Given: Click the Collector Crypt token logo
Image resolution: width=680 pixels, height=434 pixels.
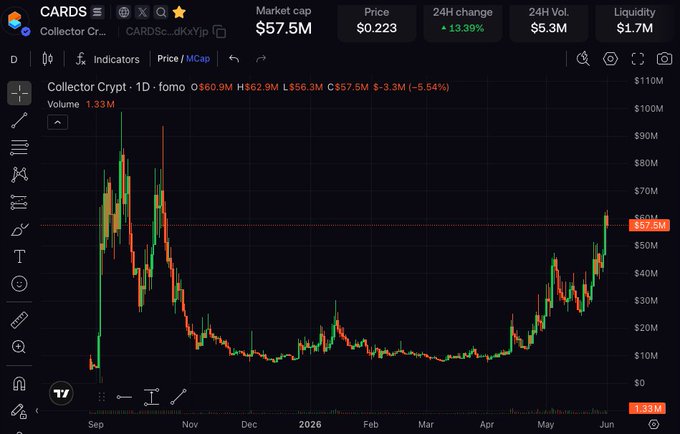Looking at the screenshot, I should [x=16, y=21].
